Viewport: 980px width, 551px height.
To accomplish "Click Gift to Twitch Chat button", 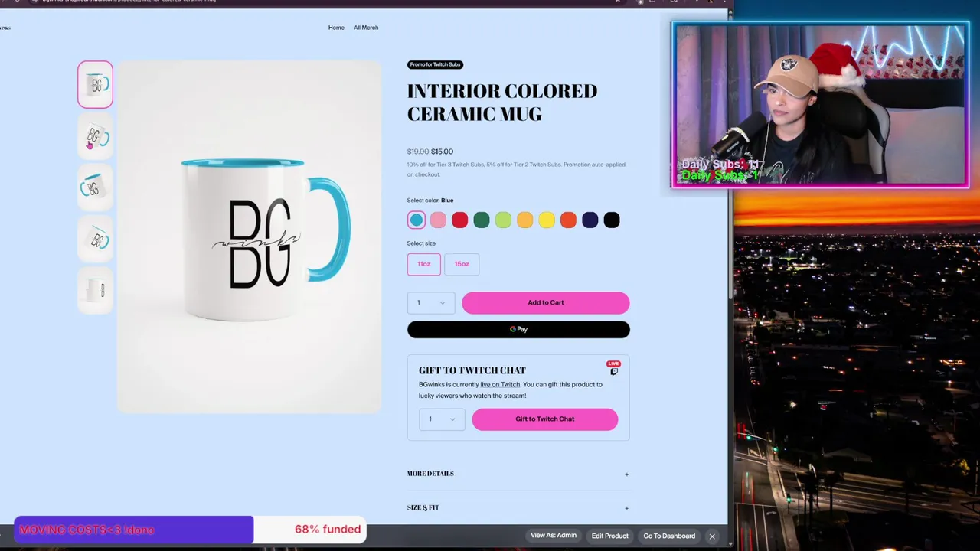I will pyautogui.click(x=545, y=419).
